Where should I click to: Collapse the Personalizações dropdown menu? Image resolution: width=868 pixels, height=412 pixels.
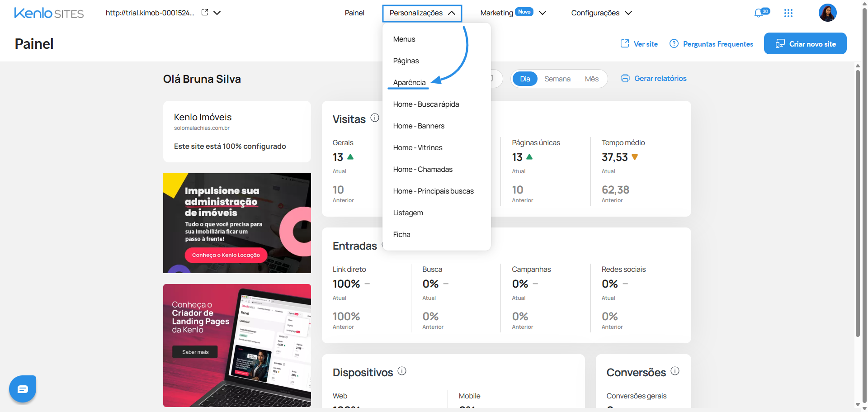(x=422, y=13)
